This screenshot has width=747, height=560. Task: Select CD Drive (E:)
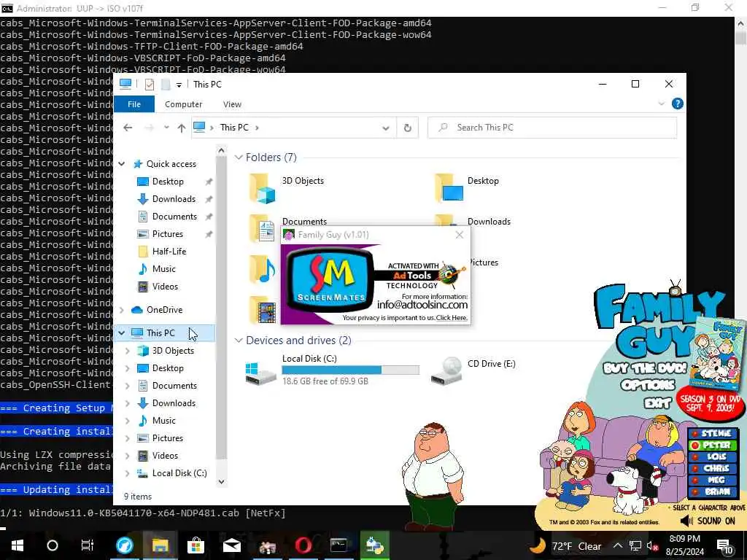tap(473, 370)
